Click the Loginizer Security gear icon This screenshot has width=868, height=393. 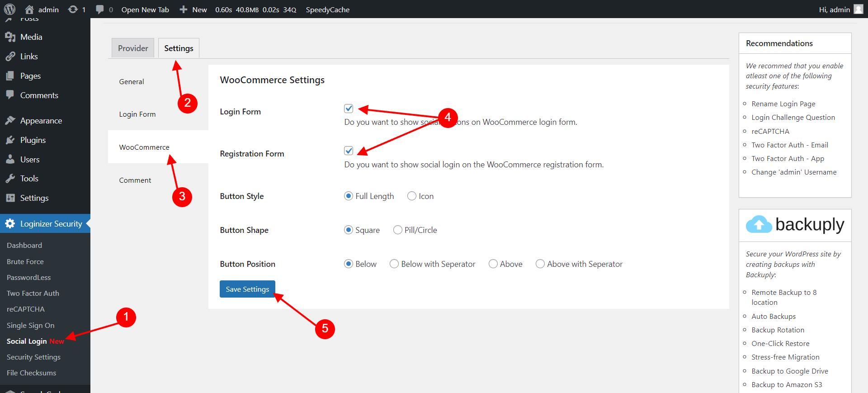click(x=10, y=223)
